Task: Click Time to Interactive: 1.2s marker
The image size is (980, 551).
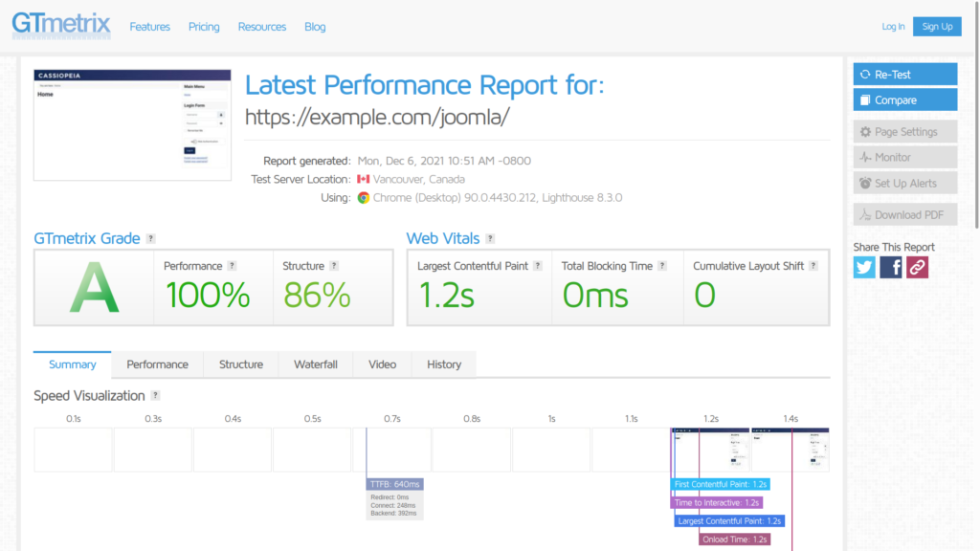Action: [716, 502]
